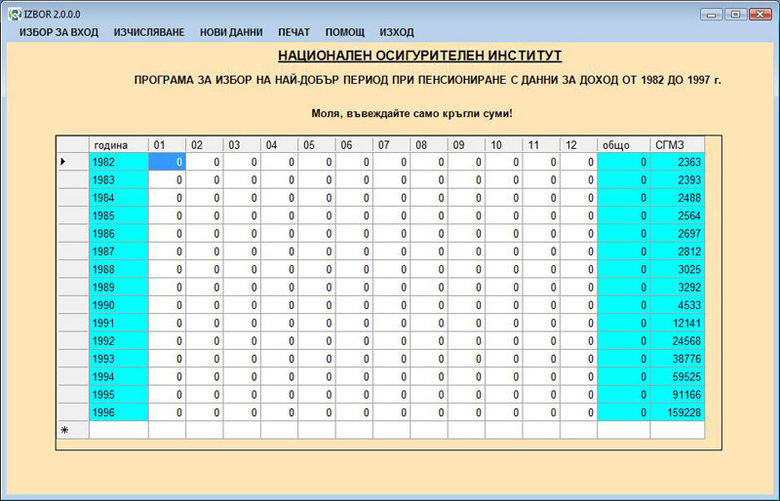Click the общо total cell for 1982
Screen dimensions: 780x501
624,162
